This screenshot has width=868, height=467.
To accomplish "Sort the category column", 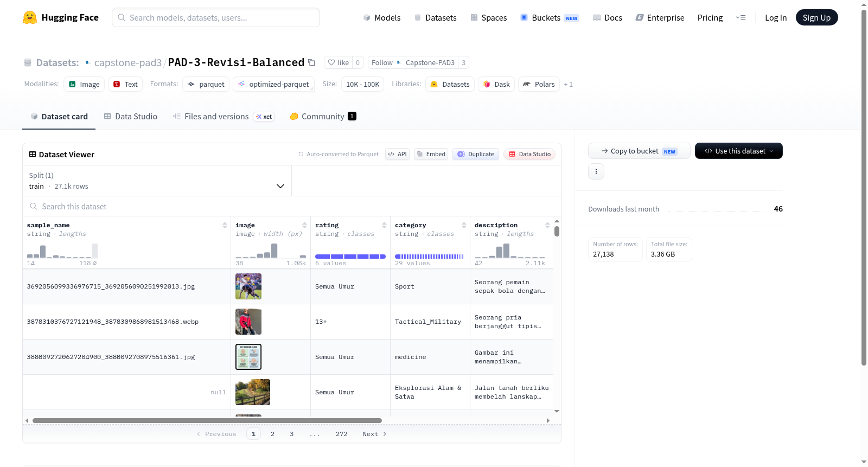I will [x=464, y=225].
